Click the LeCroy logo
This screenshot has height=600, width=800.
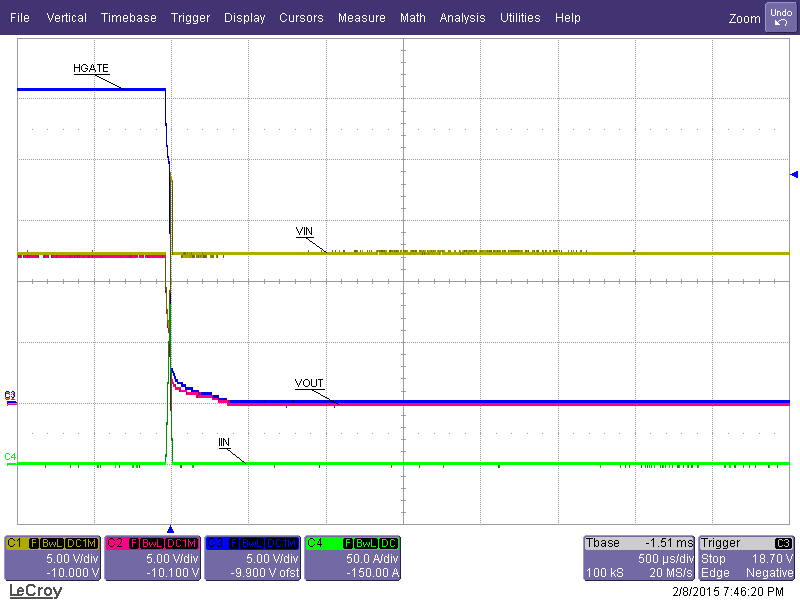coord(35,591)
